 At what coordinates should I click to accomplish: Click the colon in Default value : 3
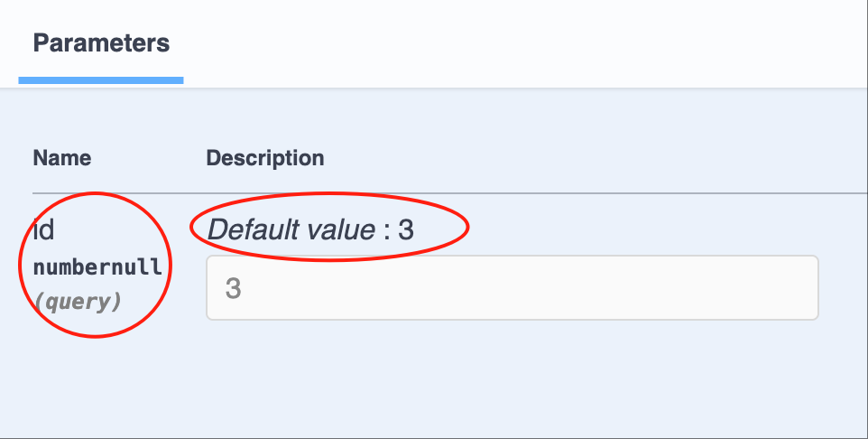(387, 231)
